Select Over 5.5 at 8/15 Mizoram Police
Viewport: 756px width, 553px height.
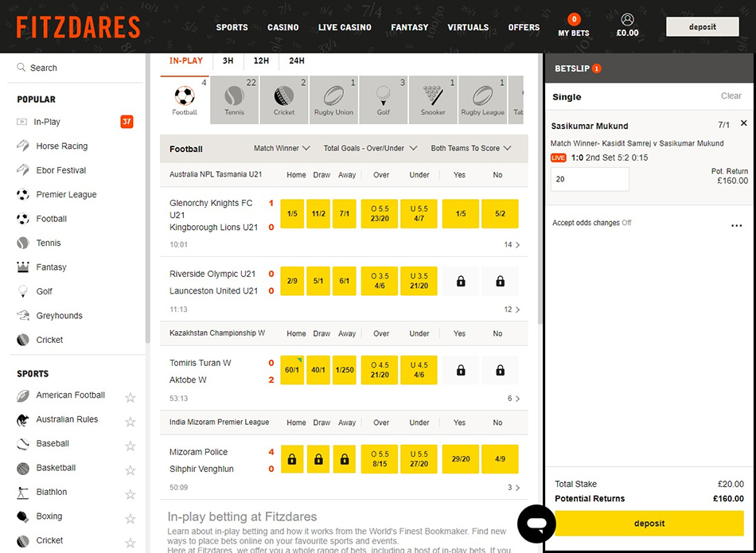380,459
